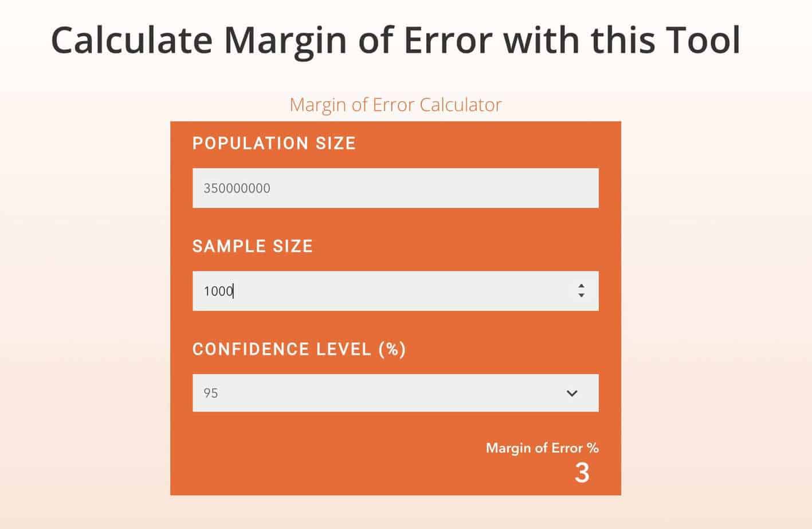Click the 1000 value in Sample Size
The width and height of the screenshot is (812, 529).
click(x=218, y=291)
